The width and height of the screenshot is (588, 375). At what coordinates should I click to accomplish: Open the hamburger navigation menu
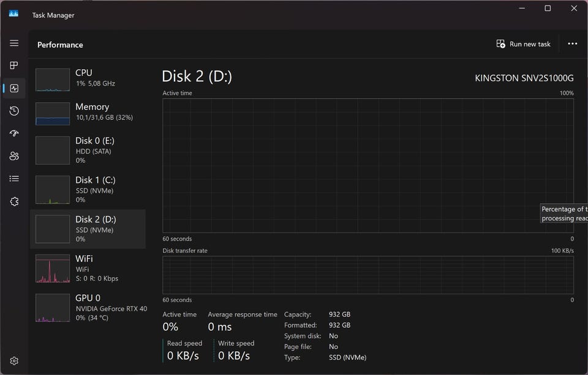[x=14, y=43]
